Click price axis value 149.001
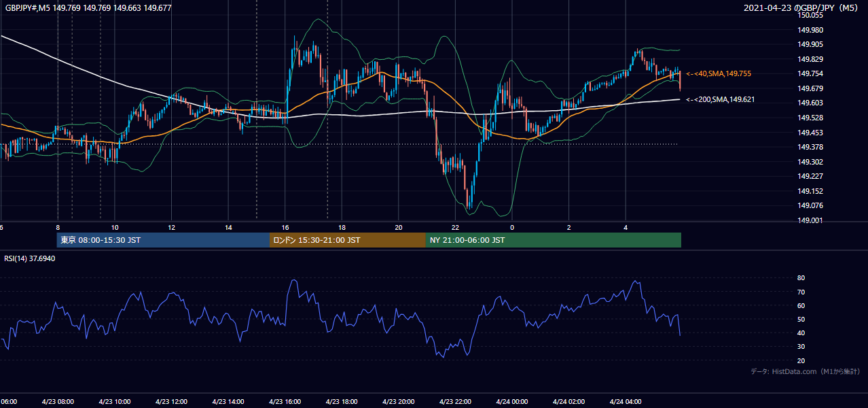 [x=811, y=220]
